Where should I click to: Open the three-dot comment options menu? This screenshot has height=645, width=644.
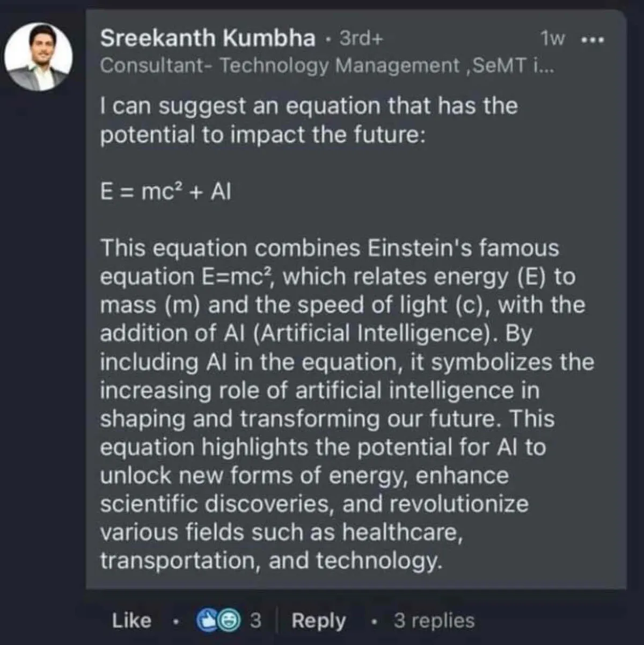(x=593, y=40)
